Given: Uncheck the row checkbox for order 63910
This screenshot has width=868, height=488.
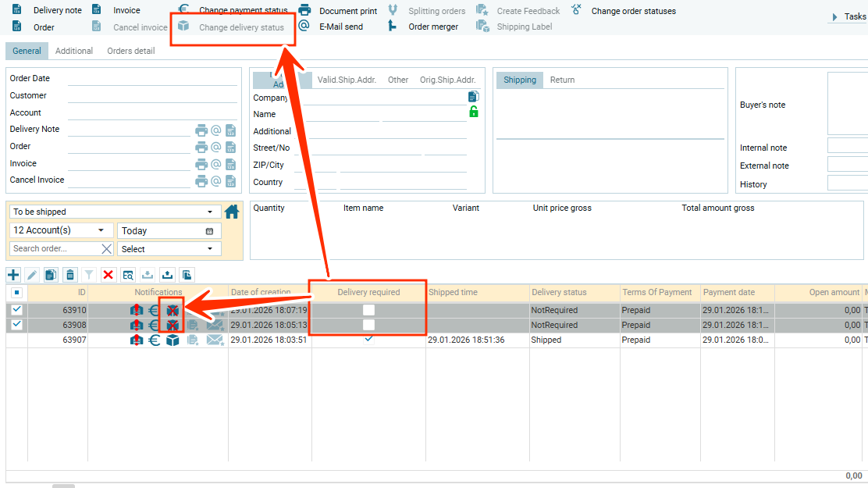Looking at the screenshot, I should click(16, 310).
